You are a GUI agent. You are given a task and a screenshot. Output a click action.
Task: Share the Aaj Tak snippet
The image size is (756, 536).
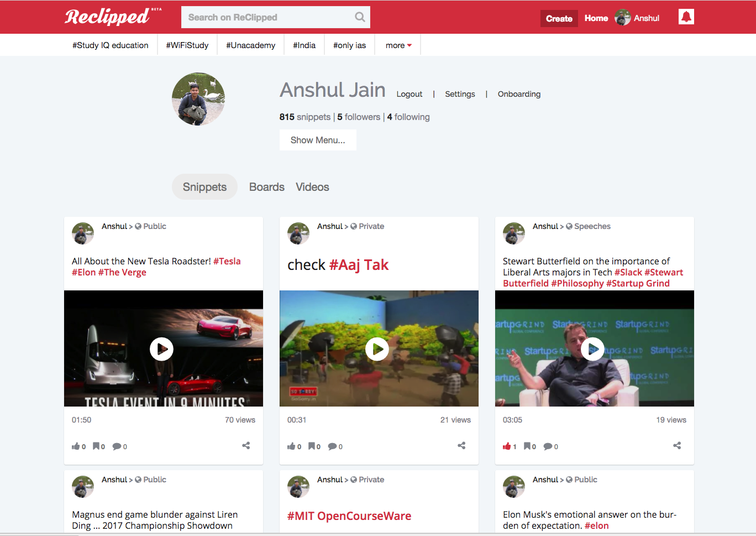pyautogui.click(x=461, y=445)
